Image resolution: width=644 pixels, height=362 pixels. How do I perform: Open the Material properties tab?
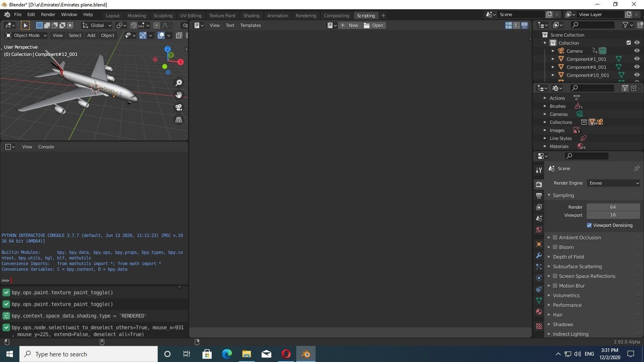(539, 312)
